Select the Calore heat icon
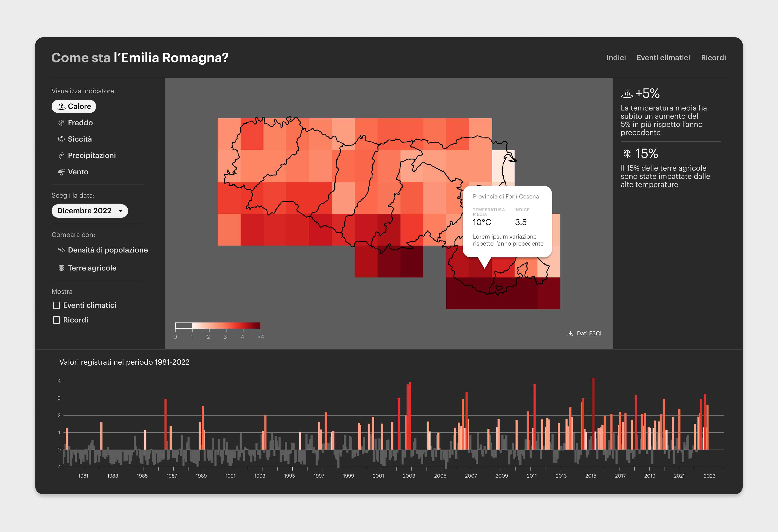778x532 pixels. coord(61,106)
